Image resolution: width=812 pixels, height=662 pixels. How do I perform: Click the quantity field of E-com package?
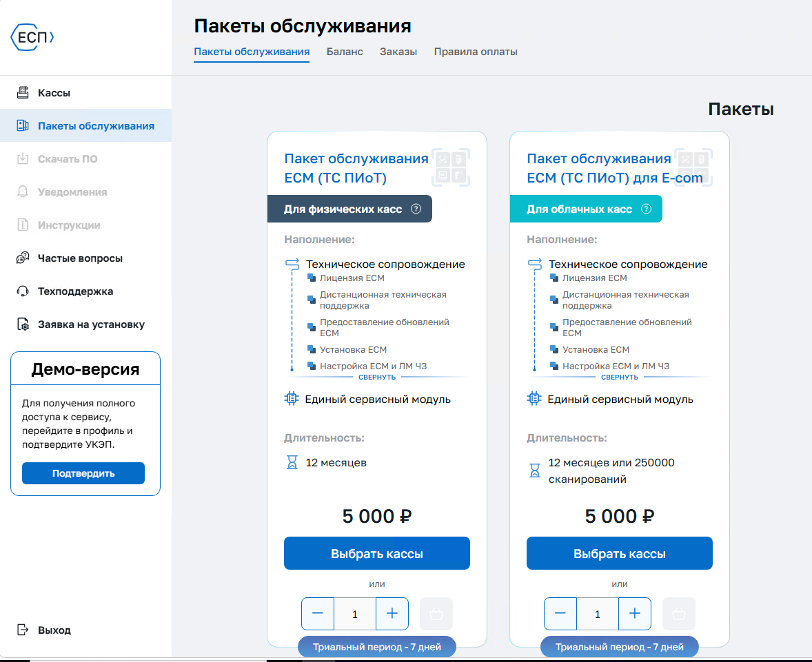pos(598,614)
